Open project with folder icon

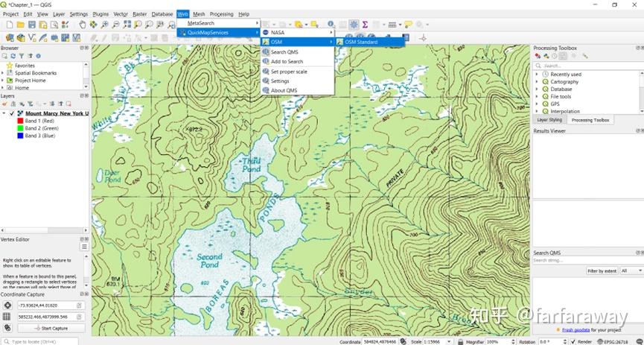click(x=21, y=25)
